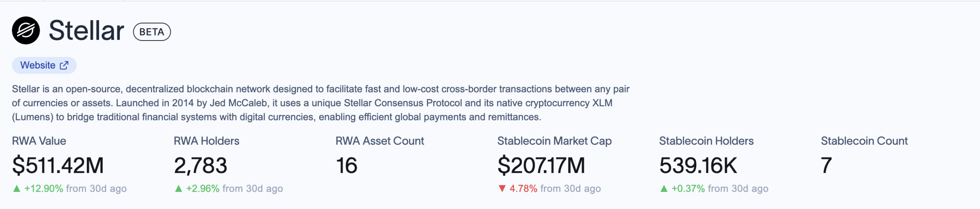The image size is (980, 209).
Task: Click the Stellar description paragraph
Action: tap(320, 103)
